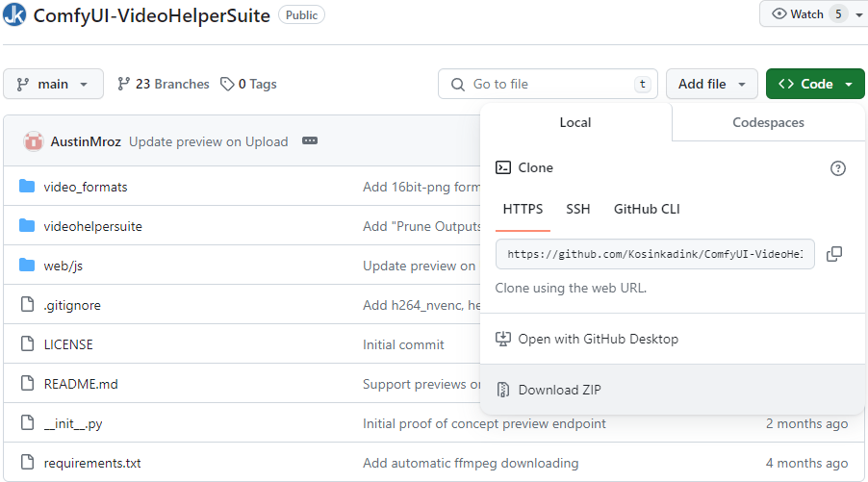
Task: Open the Watch notifications dropdown arrow
Action: pyautogui.click(x=858, y=15)
